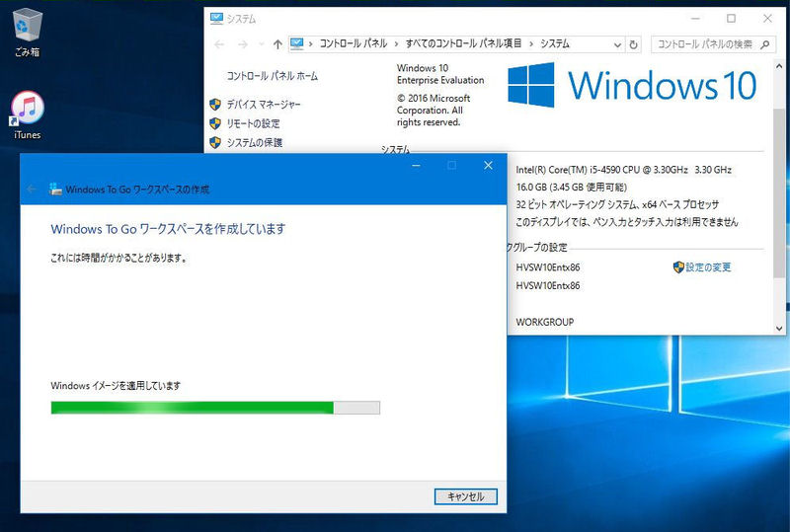Click 'Windows 10 Enterprise Evaluation' edition text
Viewport: 790px width, 532px height.
point(440,74)
